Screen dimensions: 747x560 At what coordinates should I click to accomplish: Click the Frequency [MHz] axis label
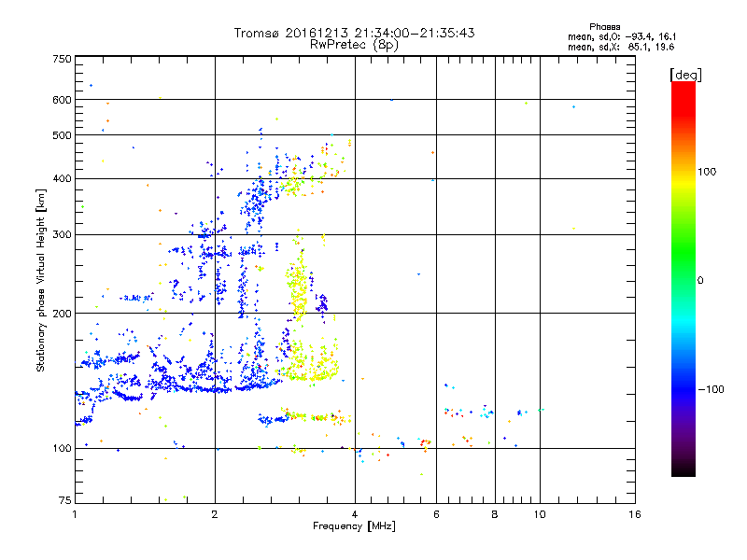click(x=354, y=526)
